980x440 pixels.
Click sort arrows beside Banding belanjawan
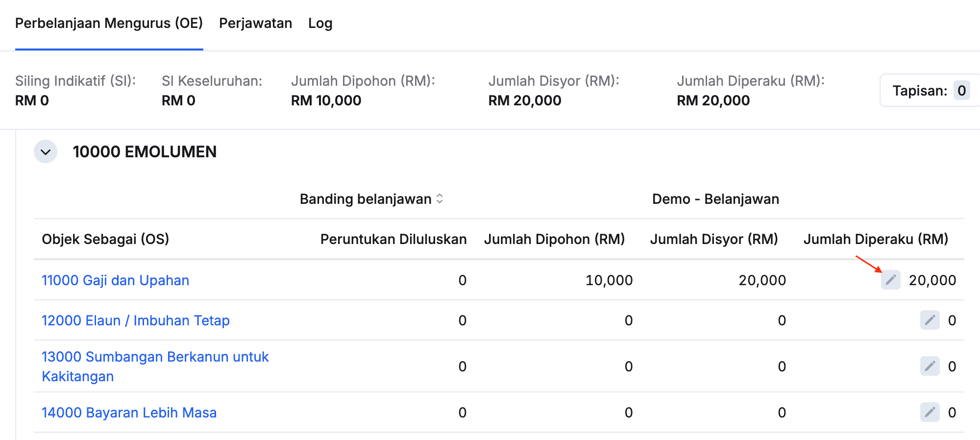(x=440, y=199)
